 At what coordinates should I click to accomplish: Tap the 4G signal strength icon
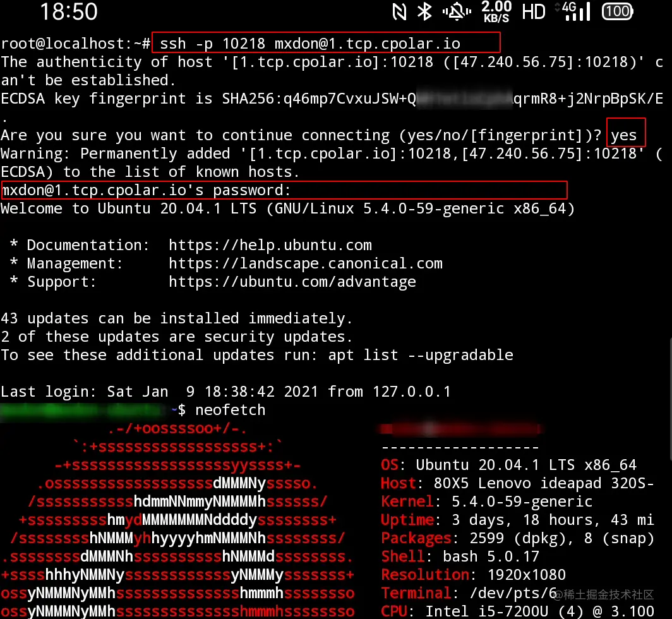[x=573, y=11]
